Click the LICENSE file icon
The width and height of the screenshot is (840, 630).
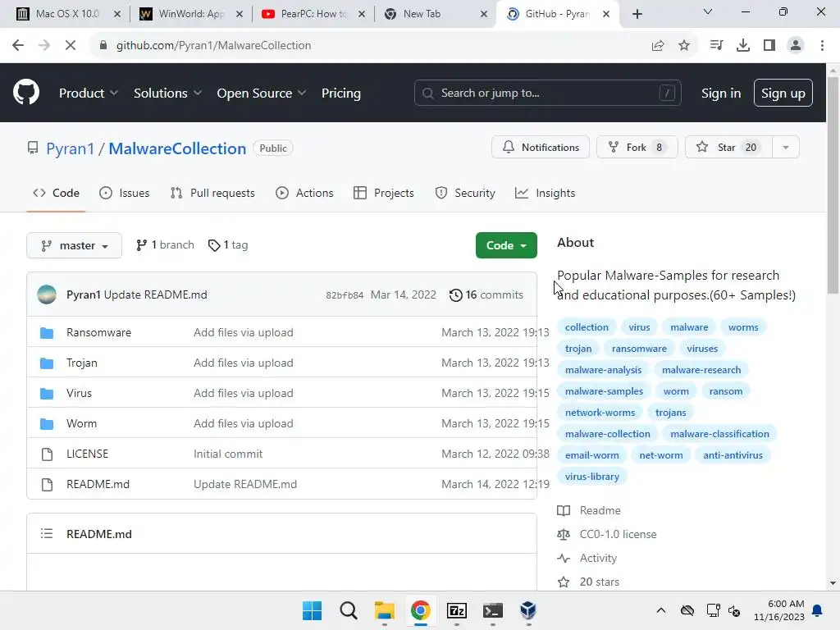pyautogui.click(x=47, y=454)
